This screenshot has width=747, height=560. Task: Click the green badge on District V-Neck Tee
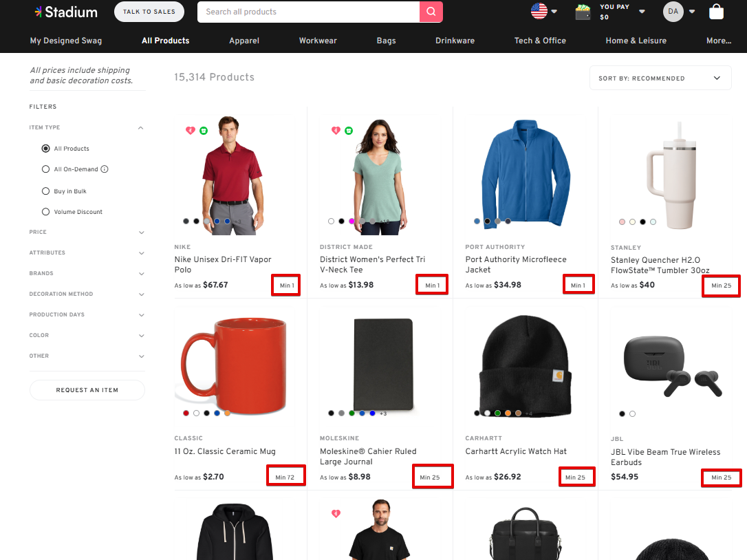click(349, 131)
